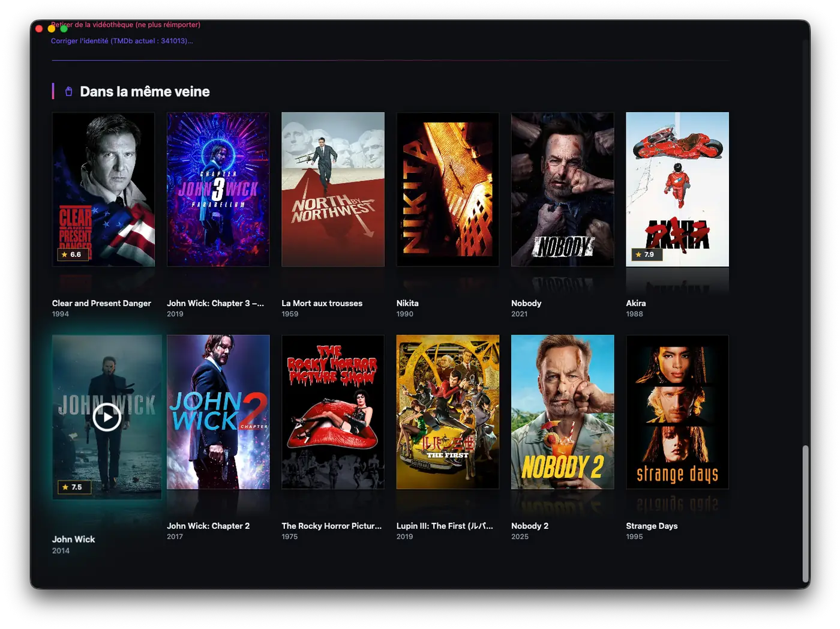Click the Clear and Present Danger title

click(101, 303)
